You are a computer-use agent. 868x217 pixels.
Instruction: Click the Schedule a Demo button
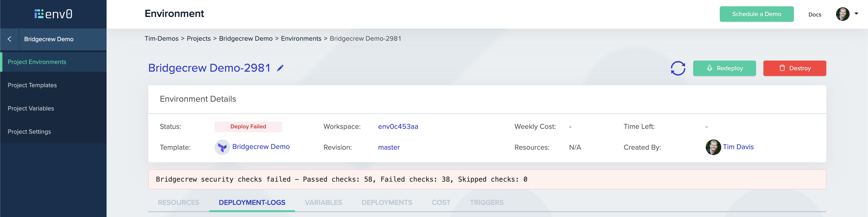tap(756, 14)
